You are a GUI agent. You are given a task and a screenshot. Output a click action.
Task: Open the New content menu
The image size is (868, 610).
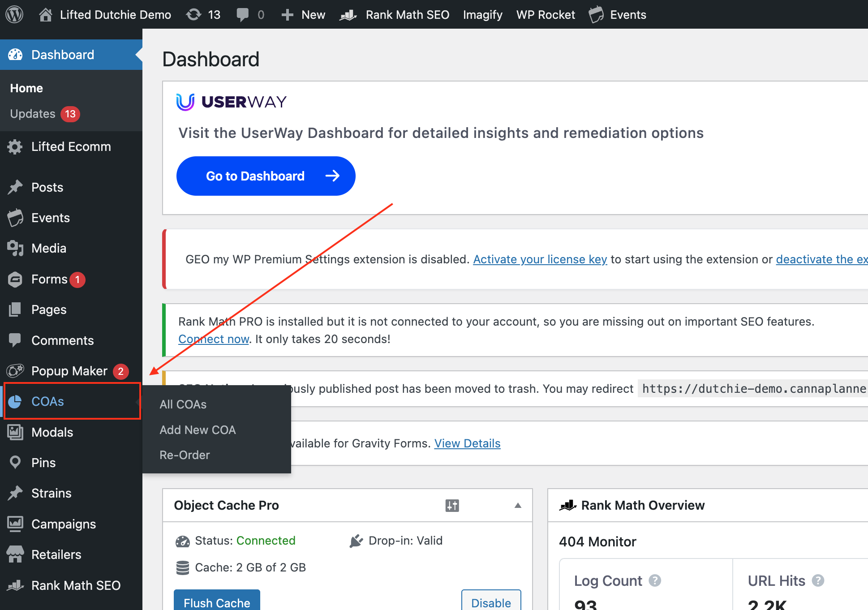point(303,14)
